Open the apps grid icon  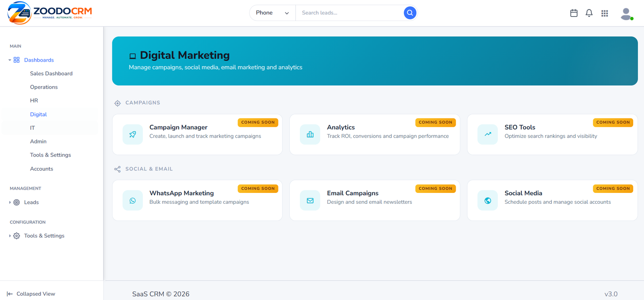(x=605, y=13)
